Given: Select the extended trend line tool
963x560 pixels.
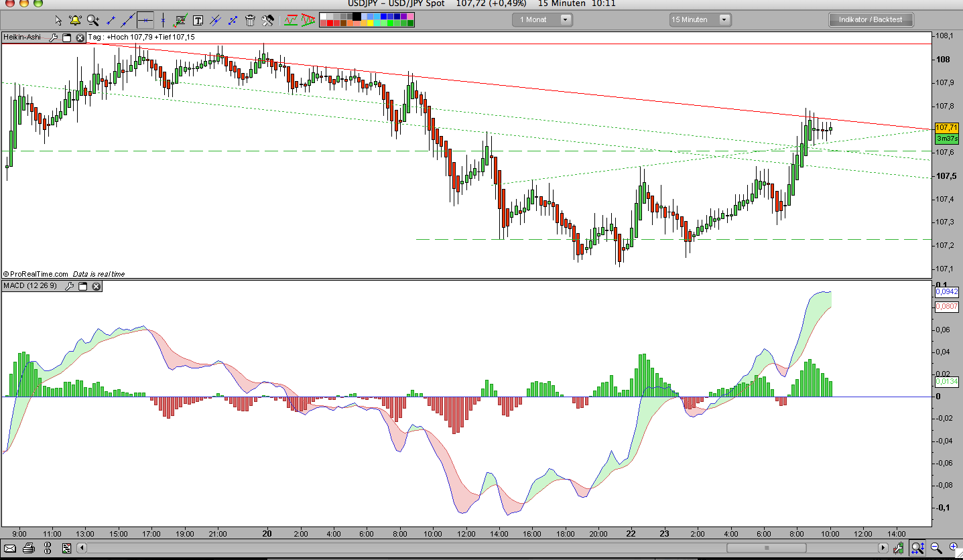Looking at the screenshot, I should pyautogui.click(x=127, y=20).
